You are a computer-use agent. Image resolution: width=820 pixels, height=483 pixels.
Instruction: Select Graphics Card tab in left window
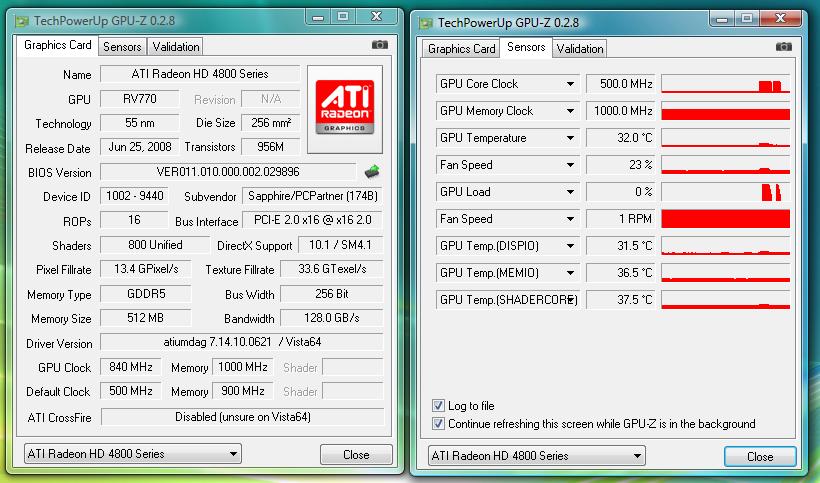point(58,45)
